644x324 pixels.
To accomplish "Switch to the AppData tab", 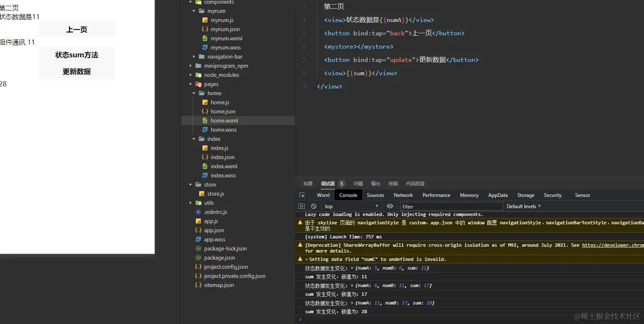I will [498, 195].
